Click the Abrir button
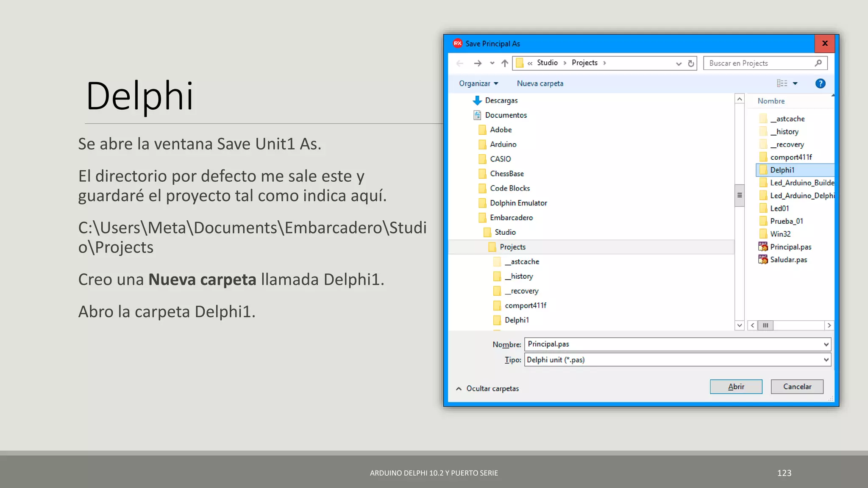The image size is (868, 488). point(736,387)
